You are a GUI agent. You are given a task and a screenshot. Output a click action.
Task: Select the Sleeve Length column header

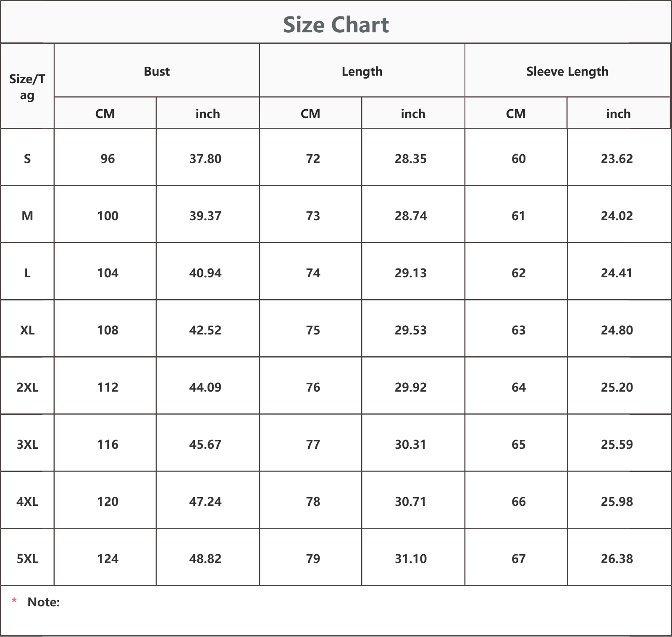pos(567,71)
